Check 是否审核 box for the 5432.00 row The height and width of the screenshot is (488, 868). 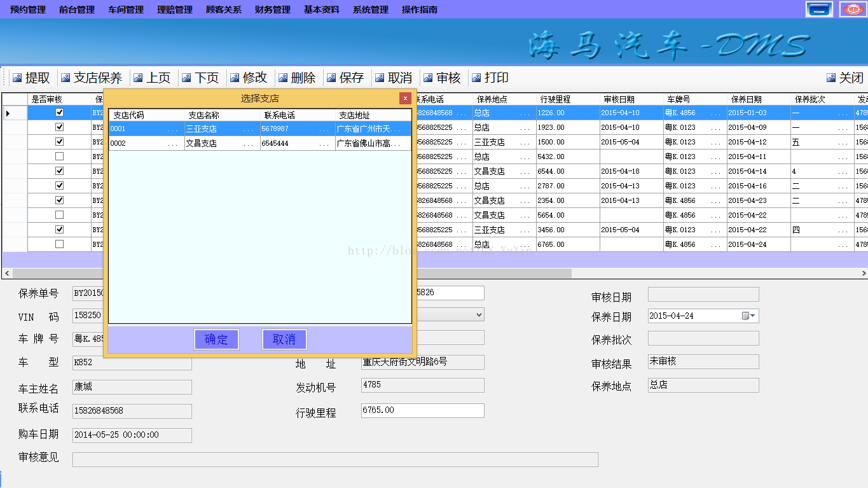click(60, 156)
